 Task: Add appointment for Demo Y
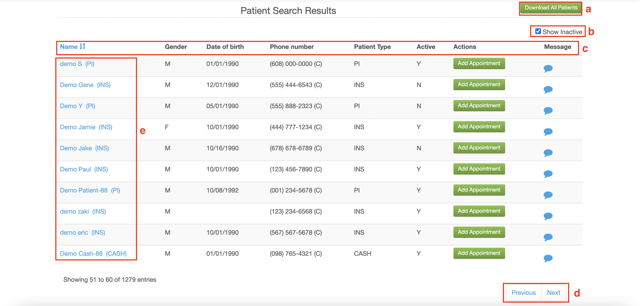pyautogui.click(x=479, y=106)
